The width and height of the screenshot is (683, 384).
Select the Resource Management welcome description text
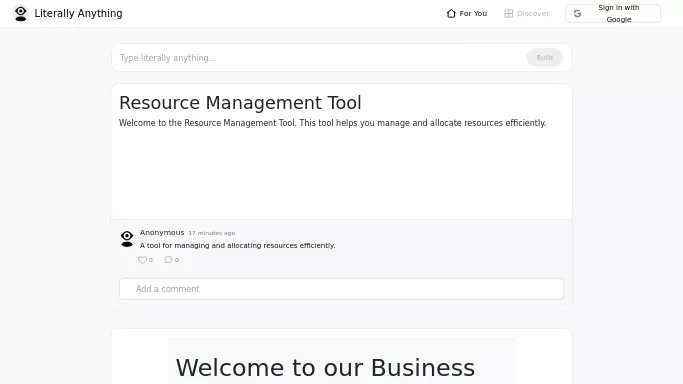(x=332, y=123)
